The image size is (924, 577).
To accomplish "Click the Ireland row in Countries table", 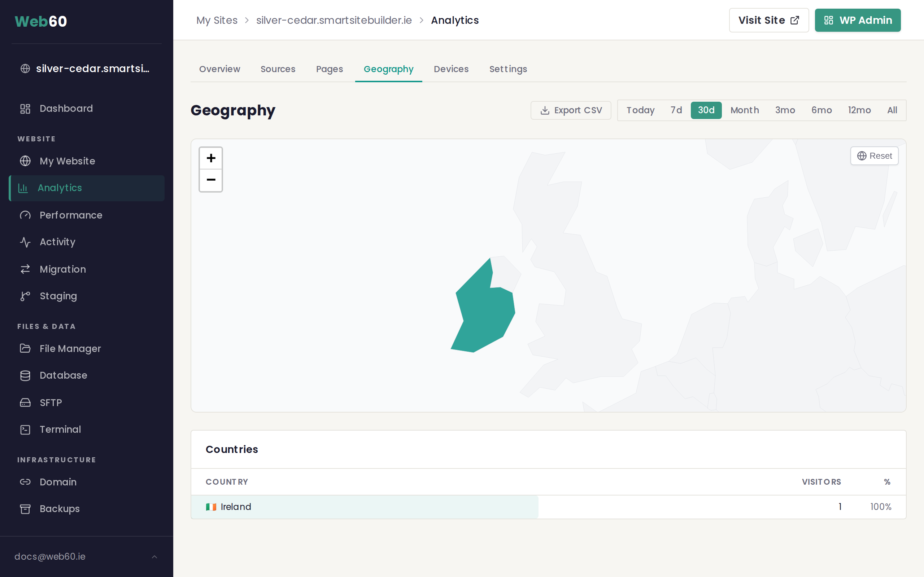I will pos(548,507).
